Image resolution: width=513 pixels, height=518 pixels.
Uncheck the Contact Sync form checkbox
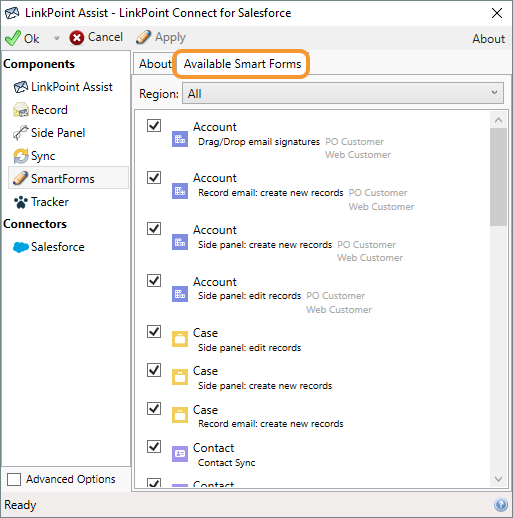click(154, 447)
